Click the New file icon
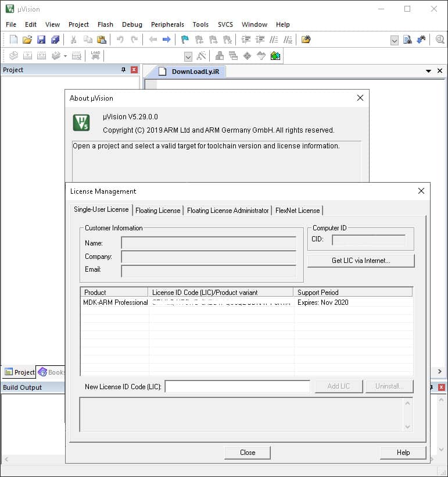Image resolution: width=448 pixels, height=477 pixels. pyautogui.click(x=14, y=40)
